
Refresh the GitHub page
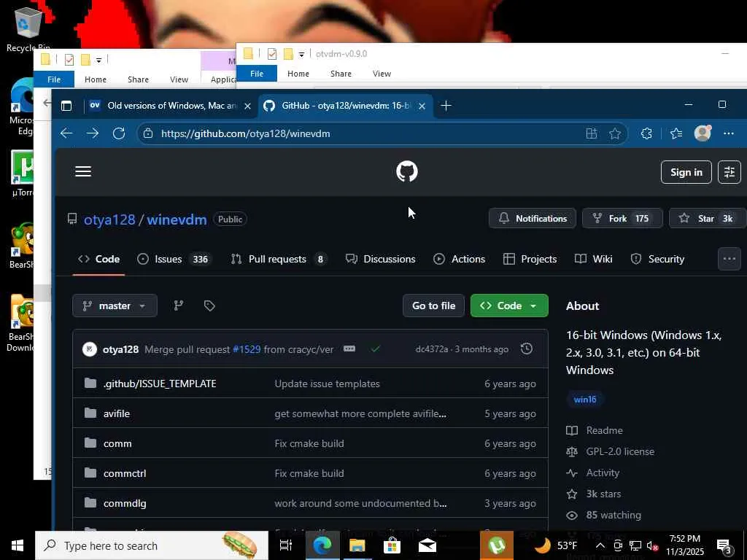[119, 133]
